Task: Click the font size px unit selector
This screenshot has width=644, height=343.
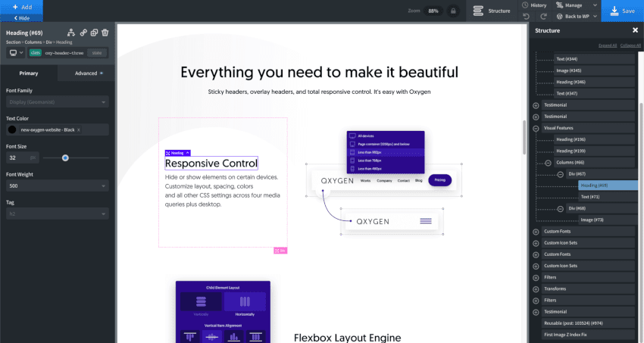Action: pyautogui.click(x=33, y=158)
